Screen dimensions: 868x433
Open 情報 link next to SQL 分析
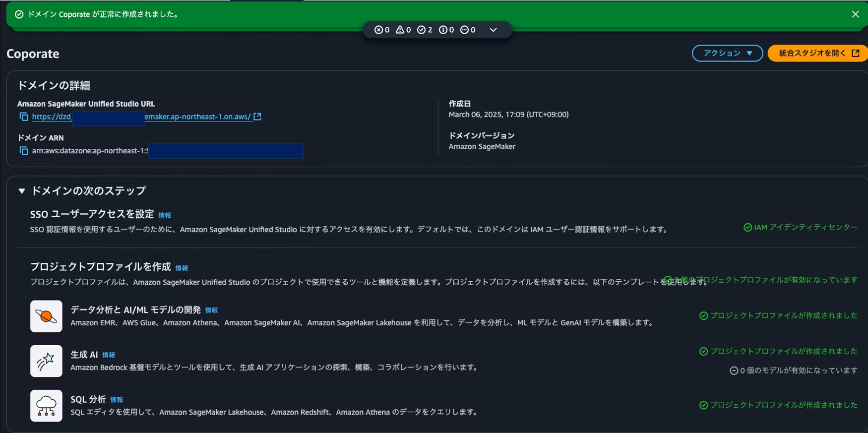pyautogui.click(x=117, y=399)
